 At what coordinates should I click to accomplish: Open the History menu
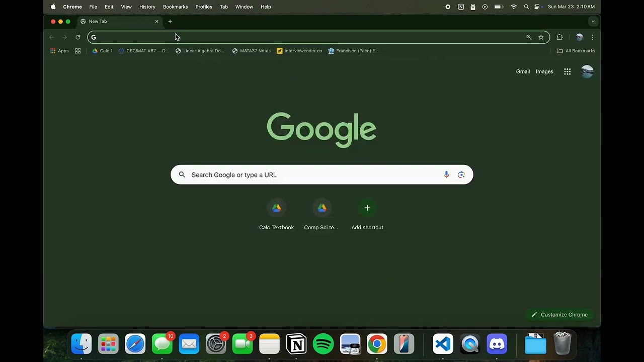(147, 7)
